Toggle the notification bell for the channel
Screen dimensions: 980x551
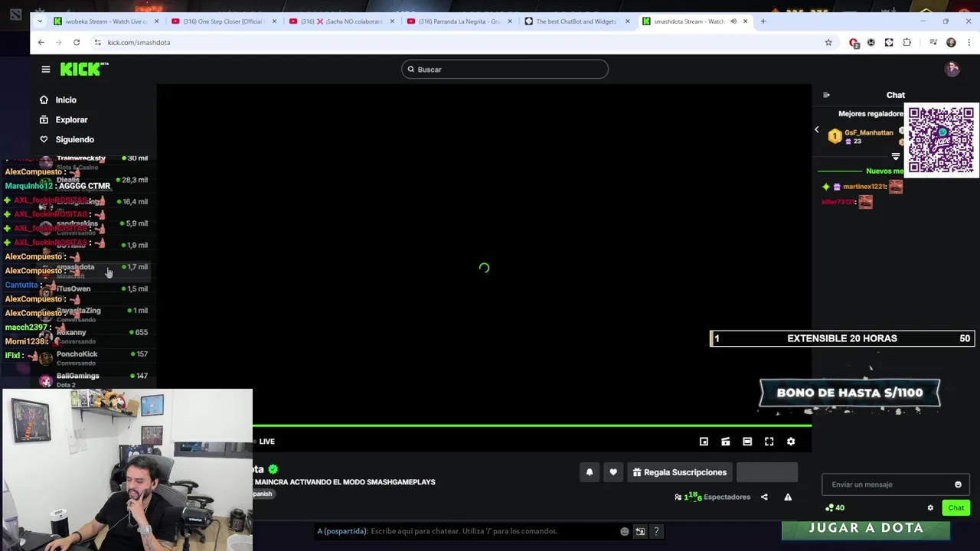coord(590,473)
